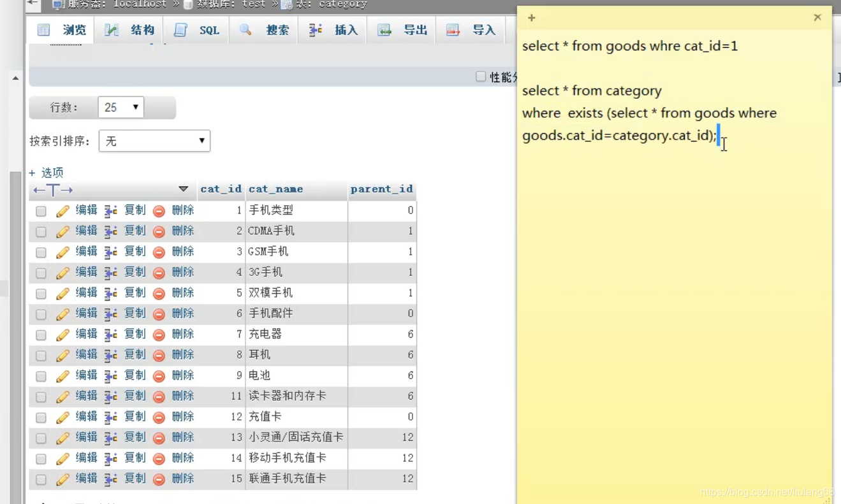
Task: Check the row checkbox for 充电器
Action: click(41, 335)
